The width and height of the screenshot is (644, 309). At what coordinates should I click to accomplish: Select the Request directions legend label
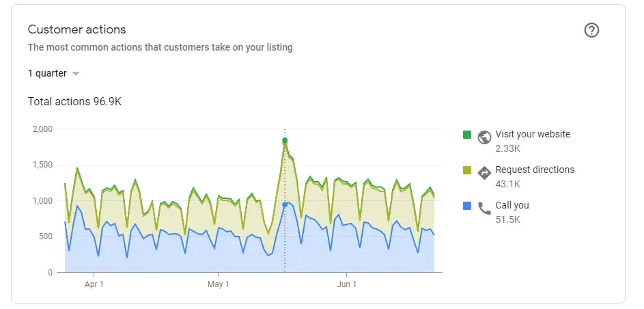[535, 170]
